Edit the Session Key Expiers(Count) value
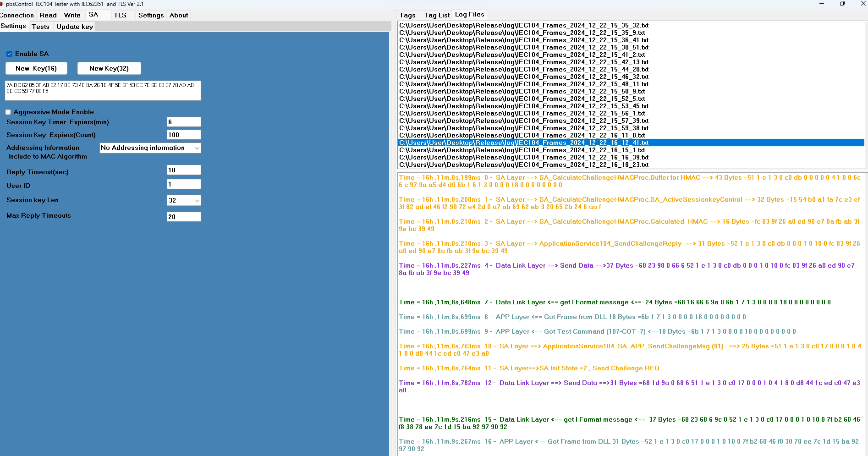 [x=183, y=134]
